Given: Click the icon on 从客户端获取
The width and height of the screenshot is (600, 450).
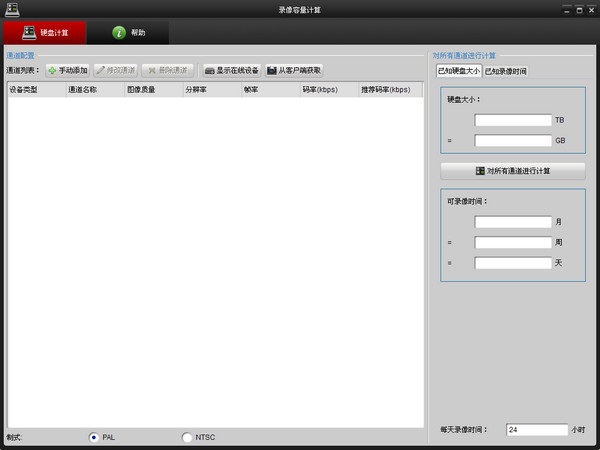Looking at the screenshot, I should click(x=272, y=71).
